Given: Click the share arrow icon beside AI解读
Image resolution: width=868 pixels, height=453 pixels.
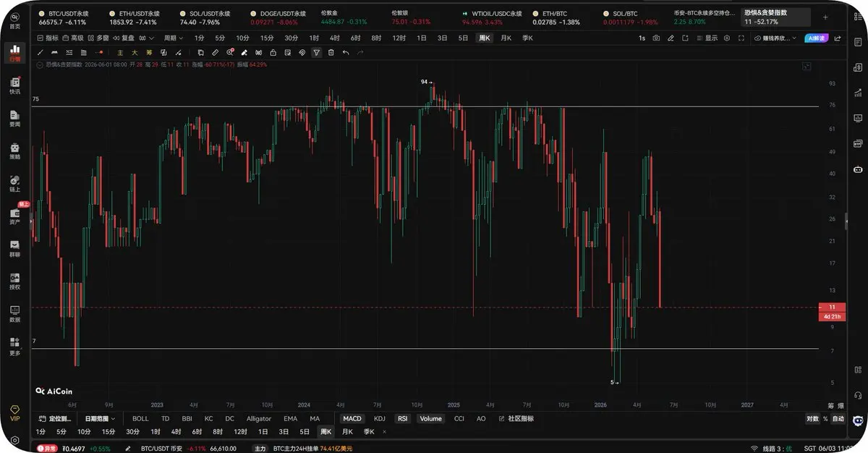Looking at the screenshot, I should click(x=837, y=38).
